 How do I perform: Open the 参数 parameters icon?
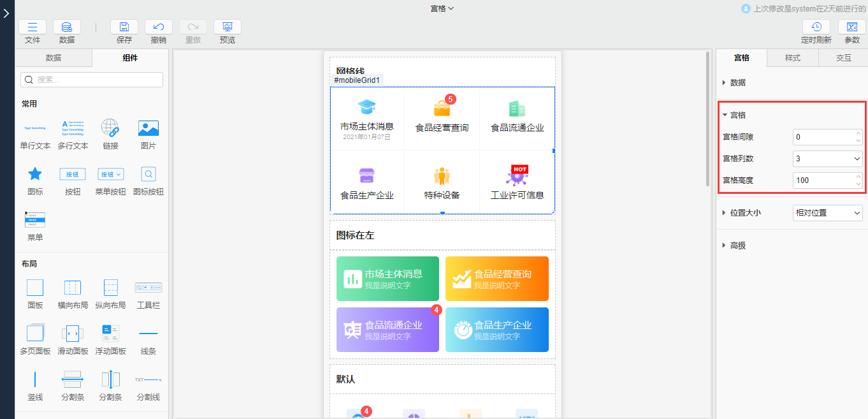pyautogui.click(x=852, y=27)
